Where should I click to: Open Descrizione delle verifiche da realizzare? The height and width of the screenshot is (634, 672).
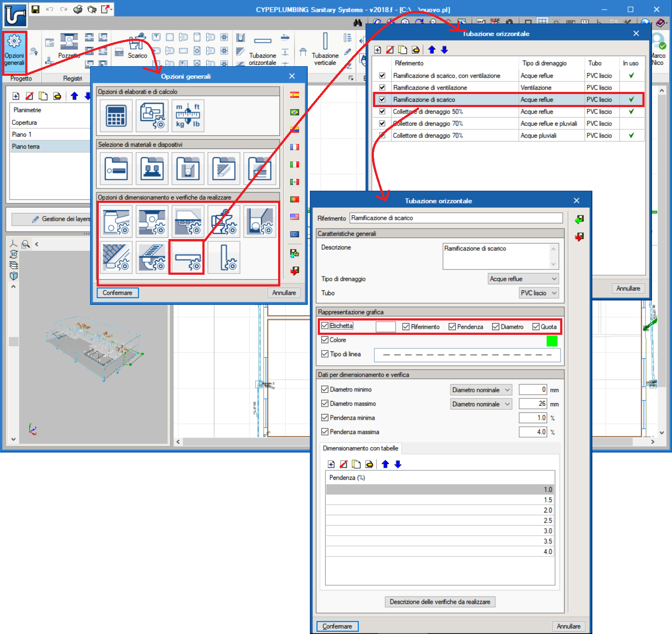[440, 602]
